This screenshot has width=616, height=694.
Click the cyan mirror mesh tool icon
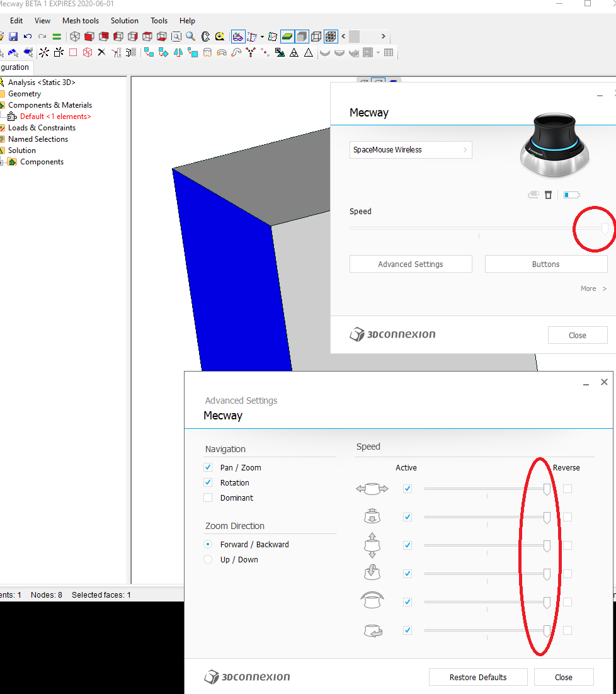[178, 53]
